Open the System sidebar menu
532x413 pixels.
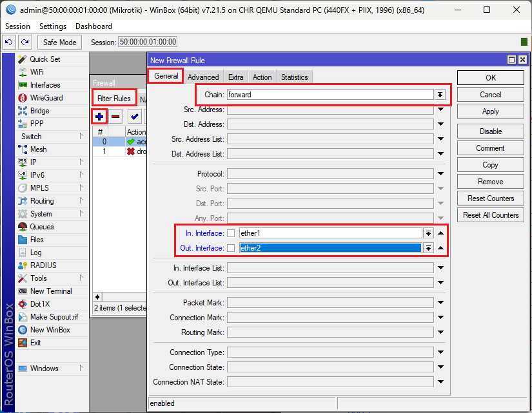click(52, 214)
